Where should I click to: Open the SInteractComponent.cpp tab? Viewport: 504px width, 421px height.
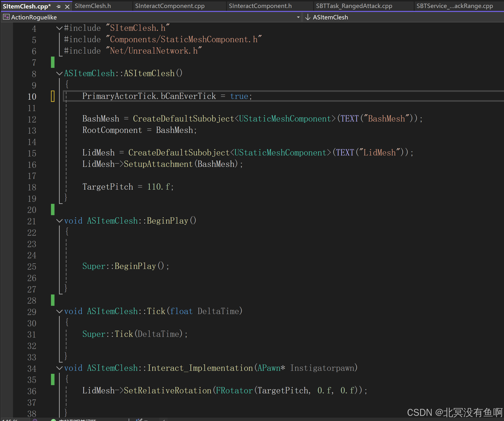click(x=170, y=6)
